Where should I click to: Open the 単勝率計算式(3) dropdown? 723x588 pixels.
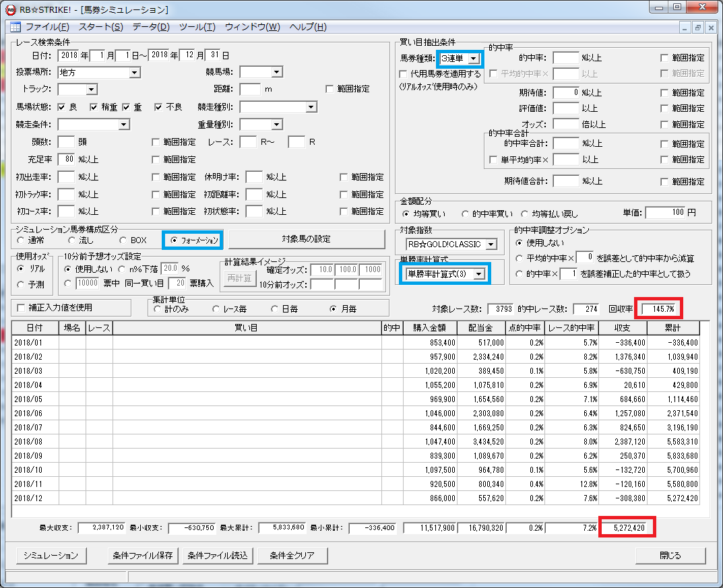(x=480, y=273)
